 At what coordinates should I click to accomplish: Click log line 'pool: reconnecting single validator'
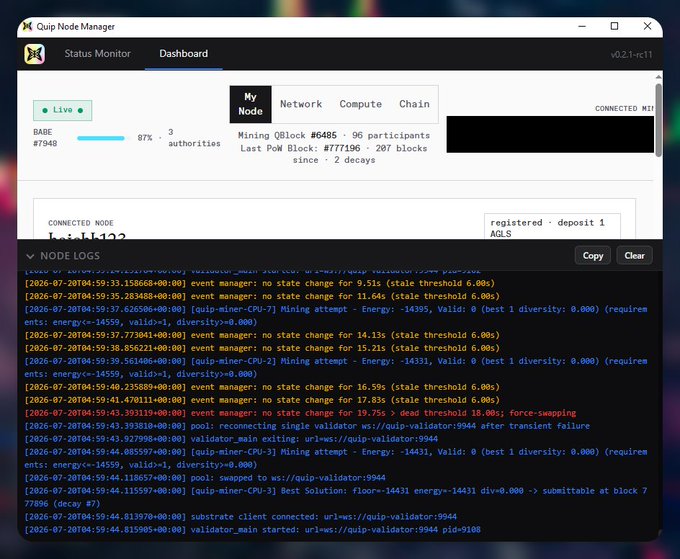pyautogui.click(x=307, y=426)
